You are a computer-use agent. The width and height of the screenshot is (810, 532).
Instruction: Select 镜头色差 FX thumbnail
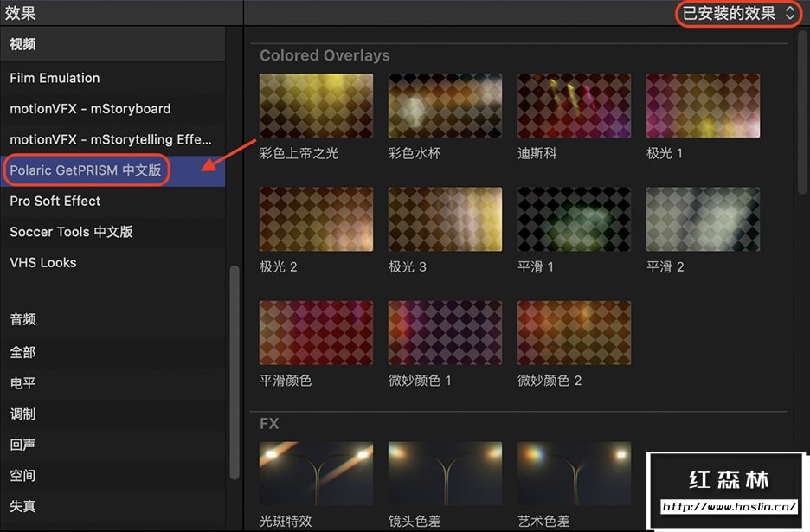[445, 473]
